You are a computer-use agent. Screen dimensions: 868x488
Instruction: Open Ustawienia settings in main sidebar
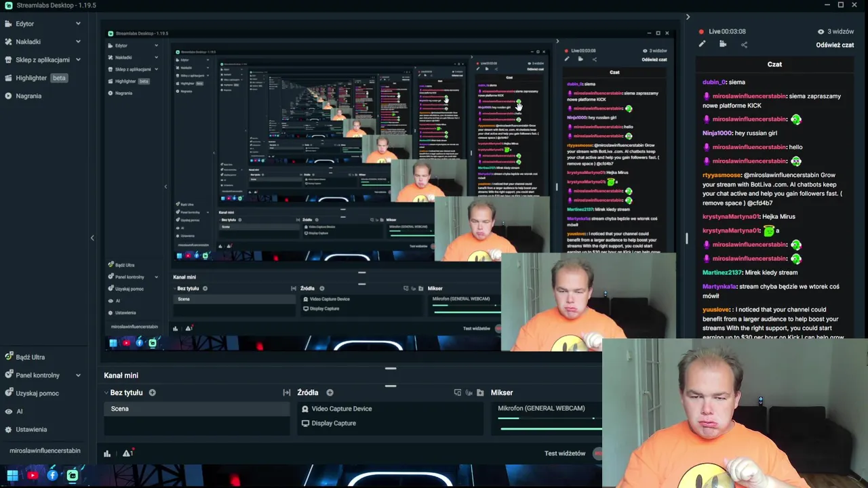[x=31, y=430]
